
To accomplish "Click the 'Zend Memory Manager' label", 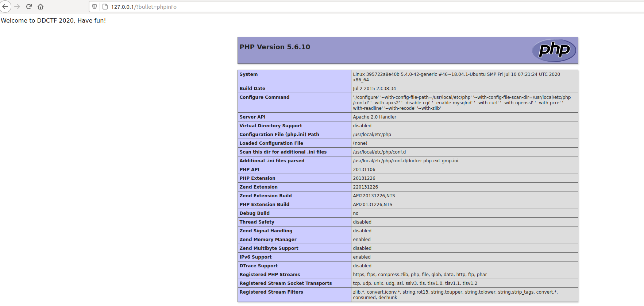I will click(x=268, y=240).
